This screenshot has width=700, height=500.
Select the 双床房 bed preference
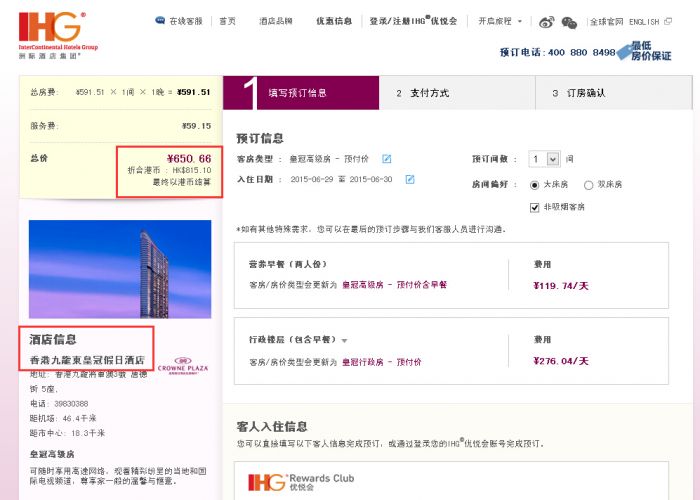588,185
